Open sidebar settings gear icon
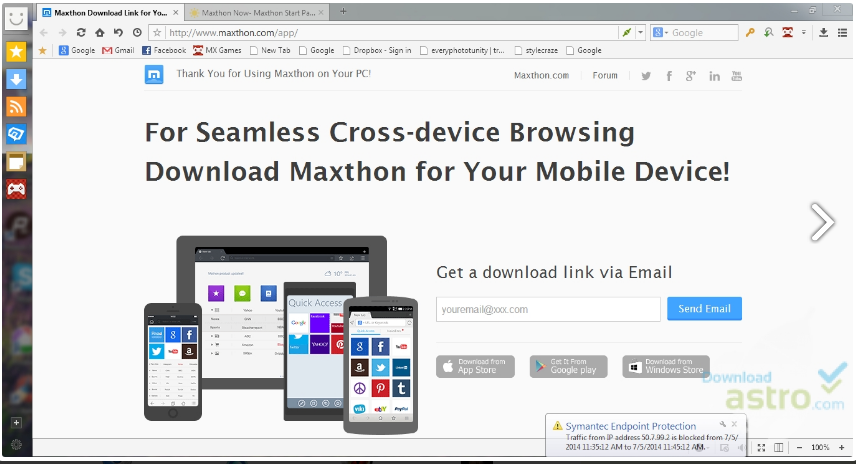856x464 pixels. 16,445
